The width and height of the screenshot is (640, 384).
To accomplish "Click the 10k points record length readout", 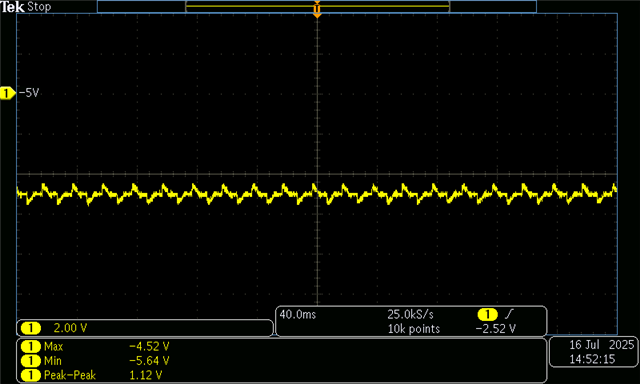I will 413,329.
